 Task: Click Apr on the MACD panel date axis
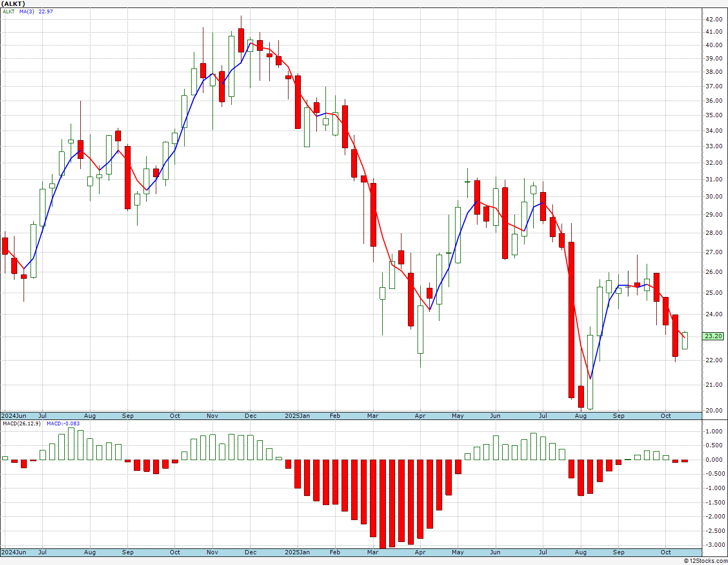[x=420, y=552]
